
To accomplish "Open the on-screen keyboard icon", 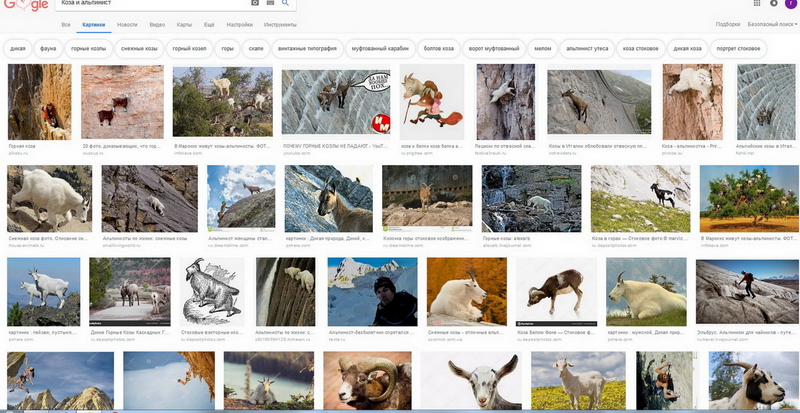I will coord(270,3).
